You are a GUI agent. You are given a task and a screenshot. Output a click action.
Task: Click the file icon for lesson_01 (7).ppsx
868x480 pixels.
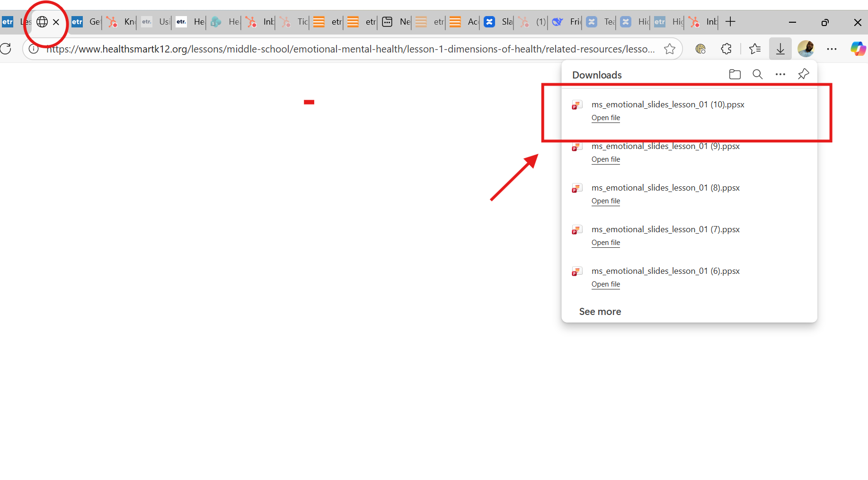click(x=577, y=230)
